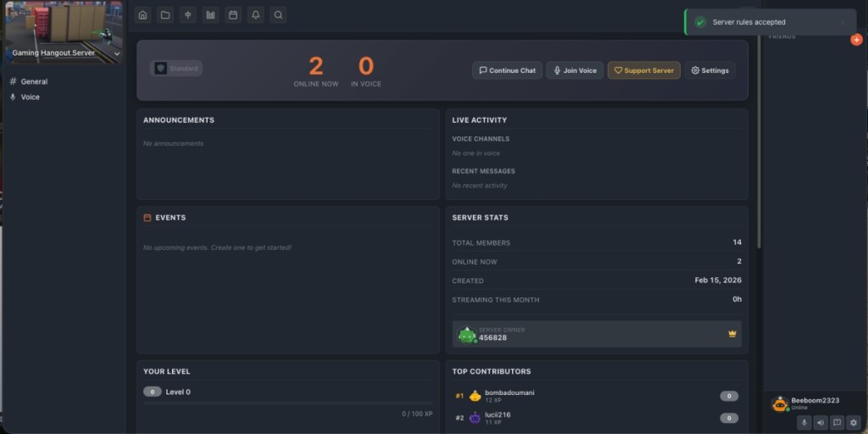Click the green checkmark in the toast

(700, 22)
